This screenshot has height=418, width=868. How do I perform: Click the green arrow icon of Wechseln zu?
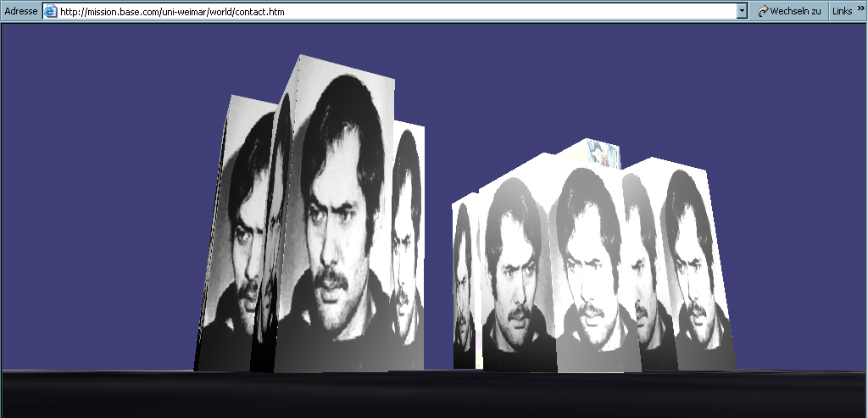[763, 11]
